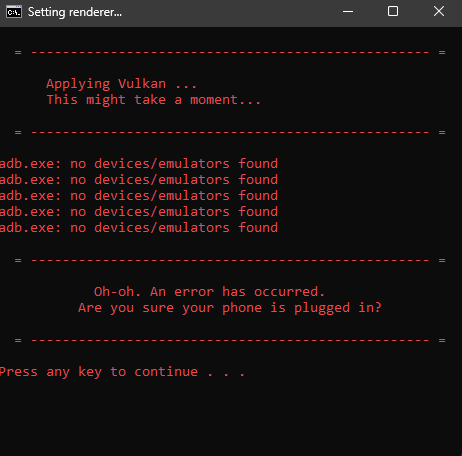This screenshot has width=462, height=456.
Task: Select the second adb.exe no devices line
Action: 139,180
